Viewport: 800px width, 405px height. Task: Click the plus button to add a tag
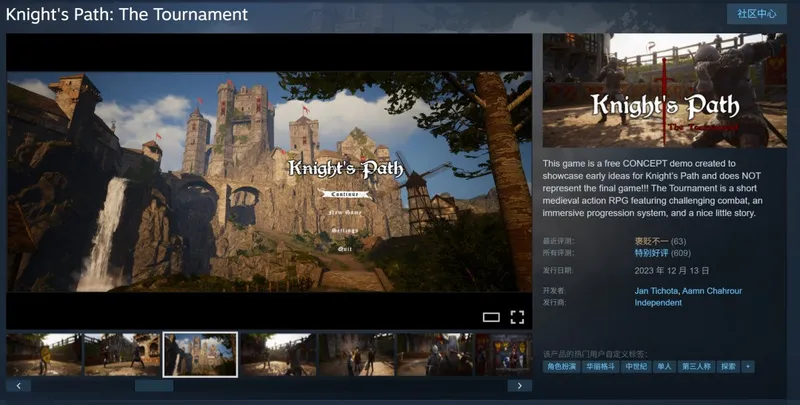coord(747,367)
